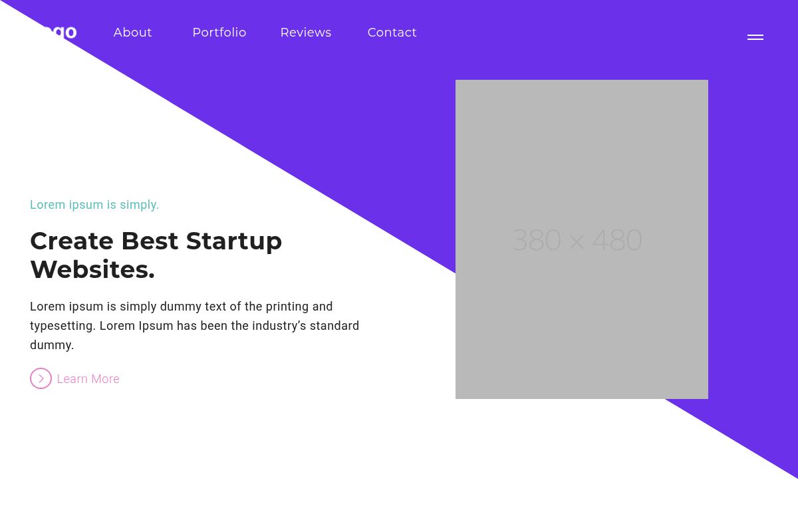Click the brand mark at the header's left edge
Image resolution: width=798 pixels, height=532 pixels.
point(53,32)
